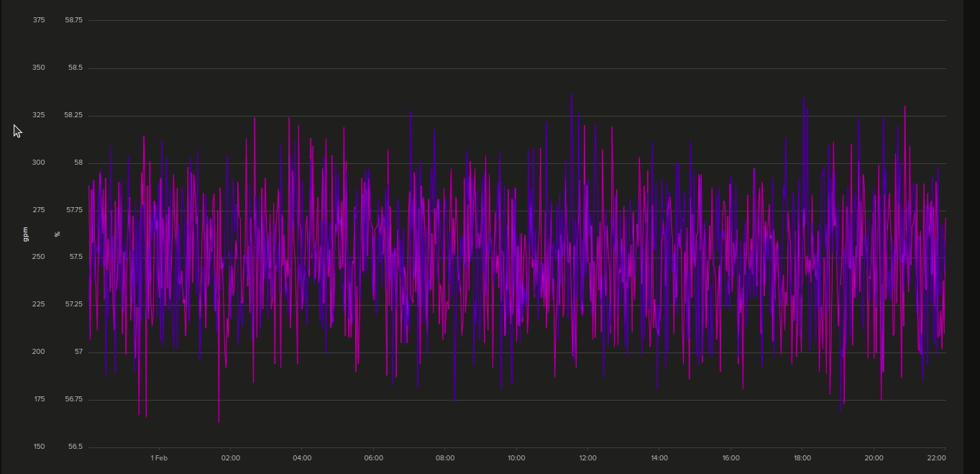Click the 150 gpm axis value

39,447
